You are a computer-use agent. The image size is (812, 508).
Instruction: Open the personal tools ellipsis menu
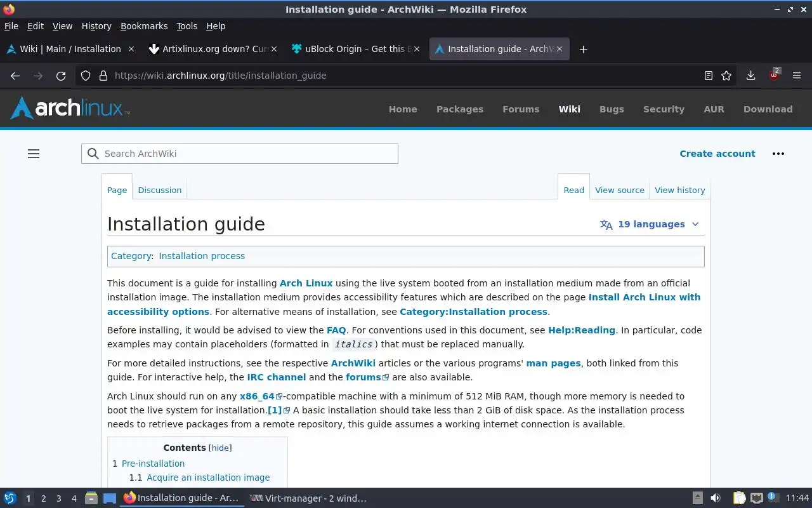(778, 154)
